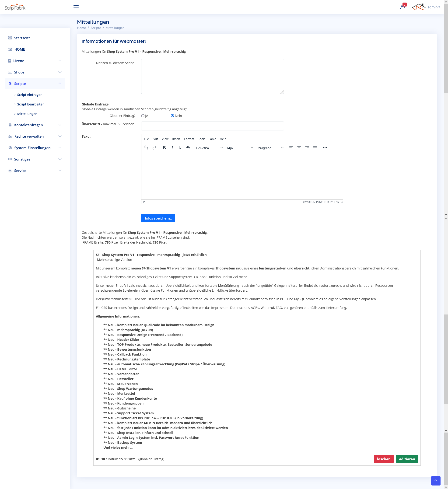Open Script bearbeiten submenu link
Screen dimensions: 448x489
31,104
